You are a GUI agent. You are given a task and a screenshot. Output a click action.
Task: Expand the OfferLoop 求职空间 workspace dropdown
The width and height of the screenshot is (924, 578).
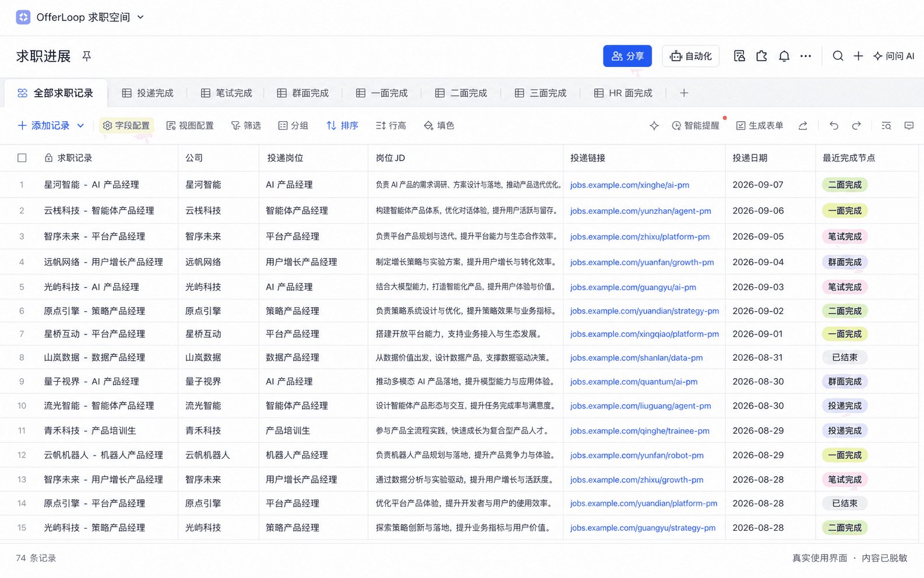(140, 17)
